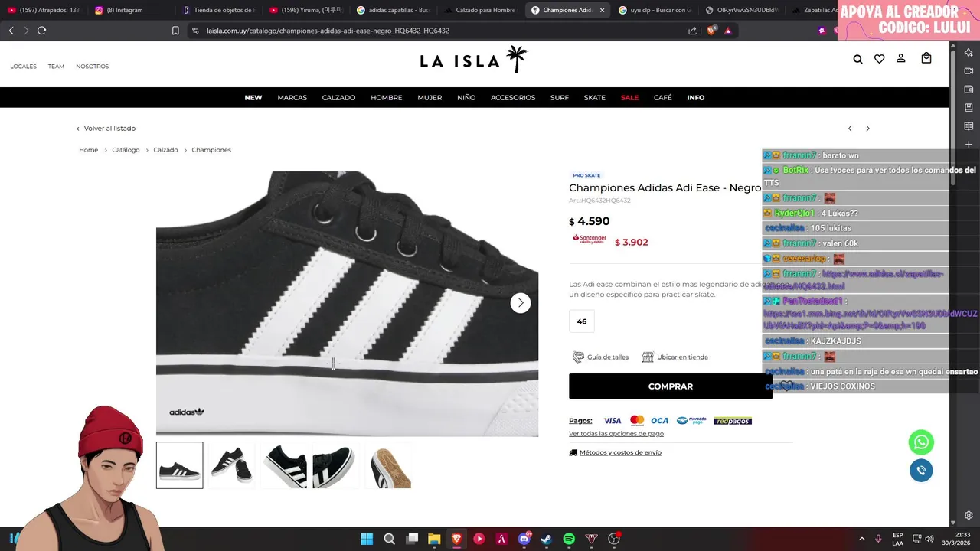Open the SALE menu item
The width and height of the screenshot is (980, 551).
point(629,98)
